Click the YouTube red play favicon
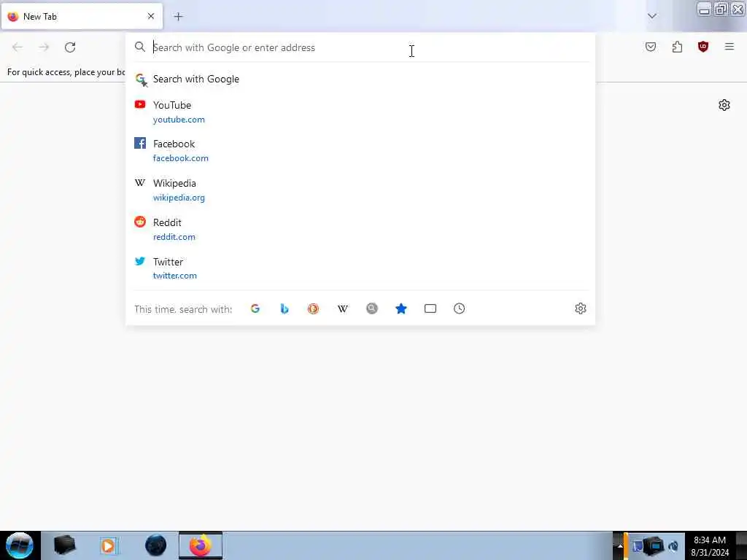Viewport: 747px width, 560px height. point(139,104)
